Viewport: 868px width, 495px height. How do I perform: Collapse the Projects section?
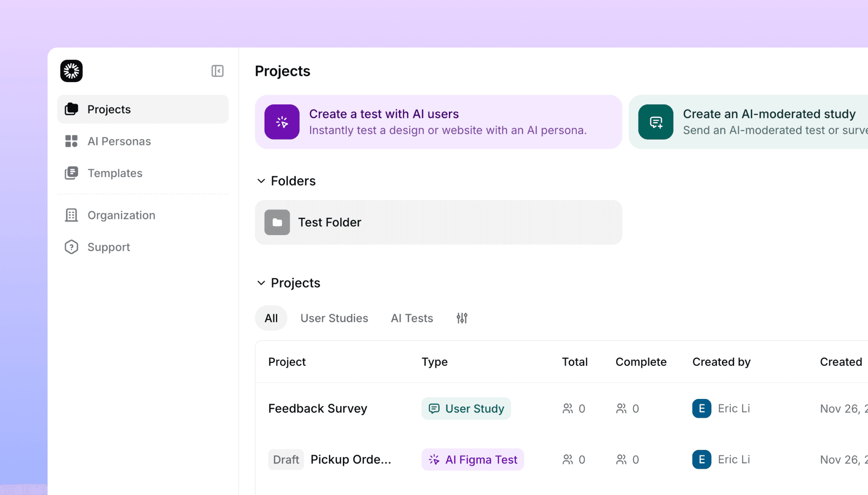(x=261, y=283)
